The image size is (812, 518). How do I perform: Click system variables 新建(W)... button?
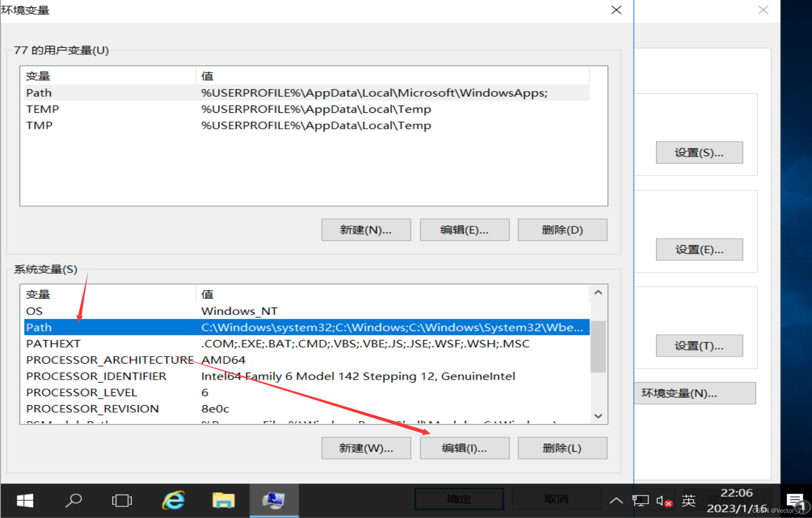click(366, 448)
